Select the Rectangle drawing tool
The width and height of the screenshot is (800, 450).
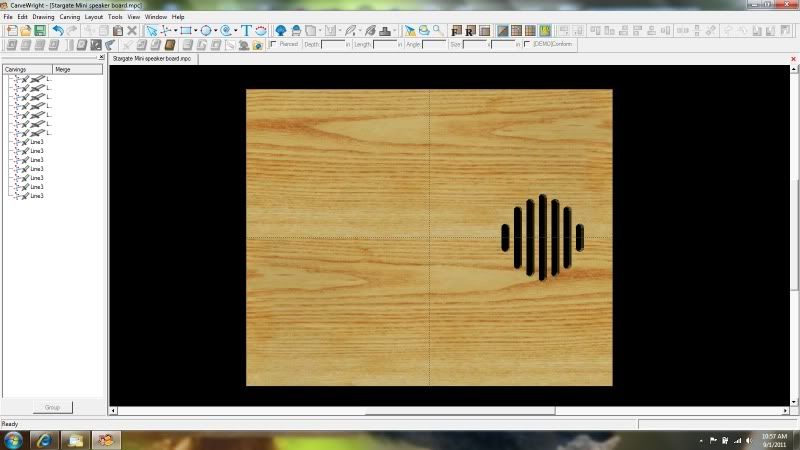coord(186,31)
